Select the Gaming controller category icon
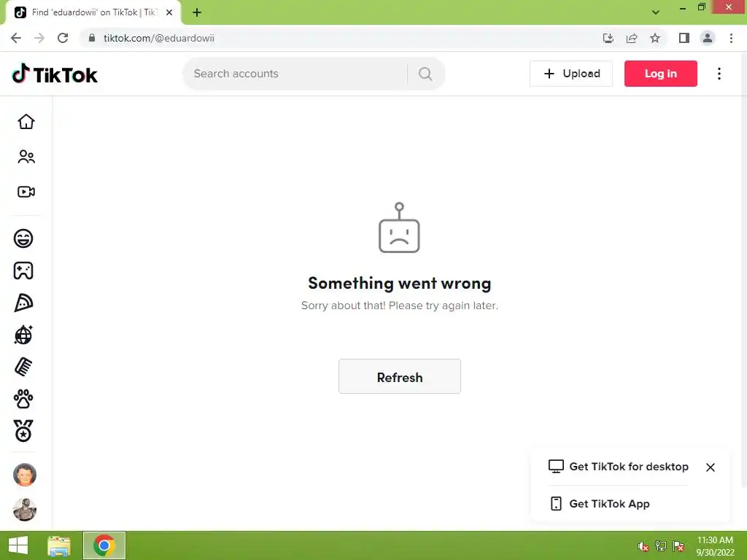 (23, 271)
